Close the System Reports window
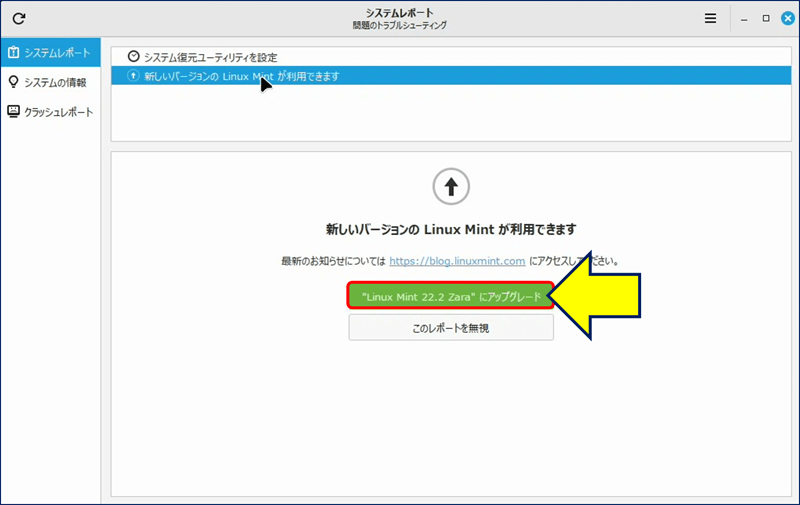 (x=788, y=18)
